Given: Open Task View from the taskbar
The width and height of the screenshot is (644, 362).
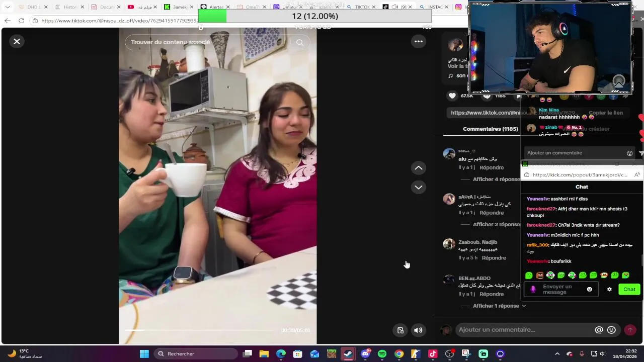Looking at the screenshot, I should [x=247, y=354].
